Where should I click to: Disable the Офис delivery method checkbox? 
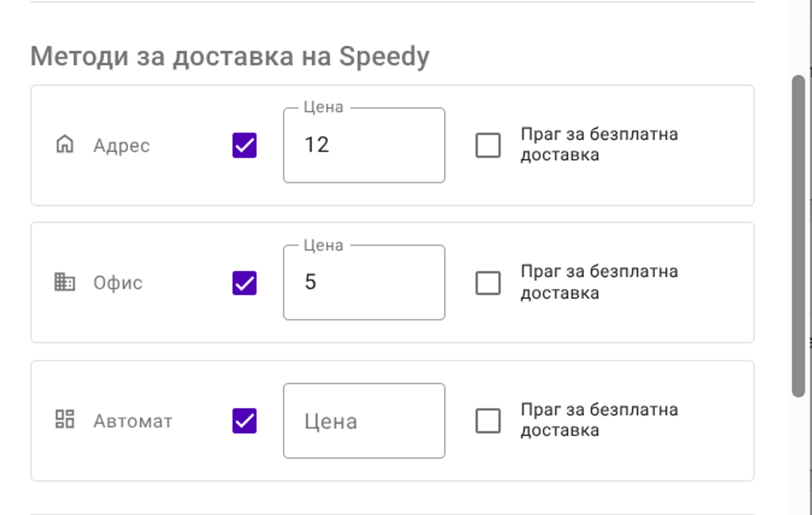(243, 282)
